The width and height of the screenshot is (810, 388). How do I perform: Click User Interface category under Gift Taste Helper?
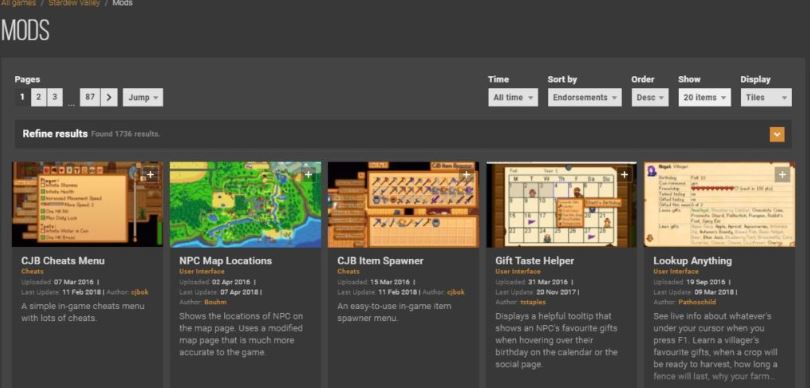[x=518, y=272]
